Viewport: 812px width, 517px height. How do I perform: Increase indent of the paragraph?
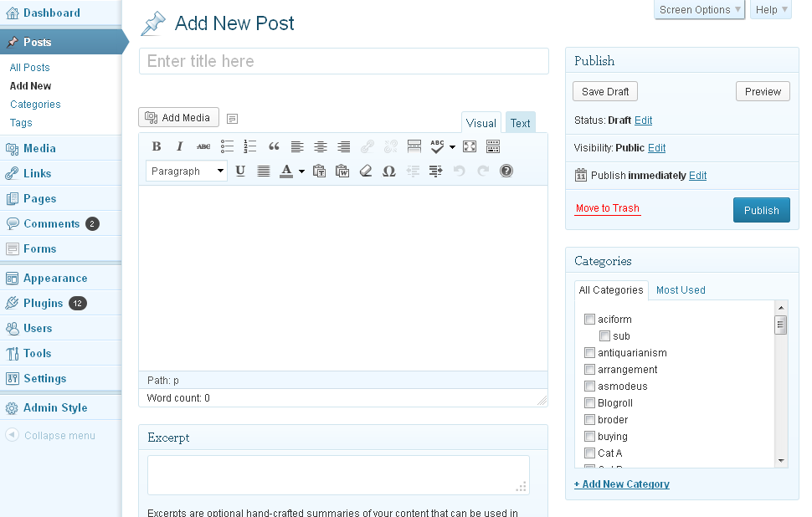[x=436, y=171]
